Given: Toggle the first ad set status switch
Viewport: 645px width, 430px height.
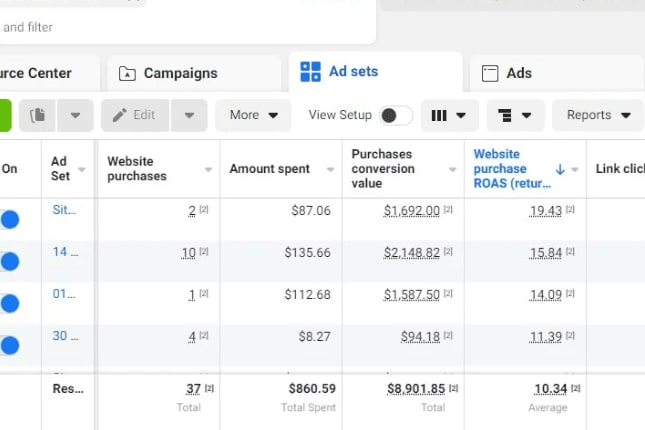Looking at the screenshot, I should (x=10, y=219).
